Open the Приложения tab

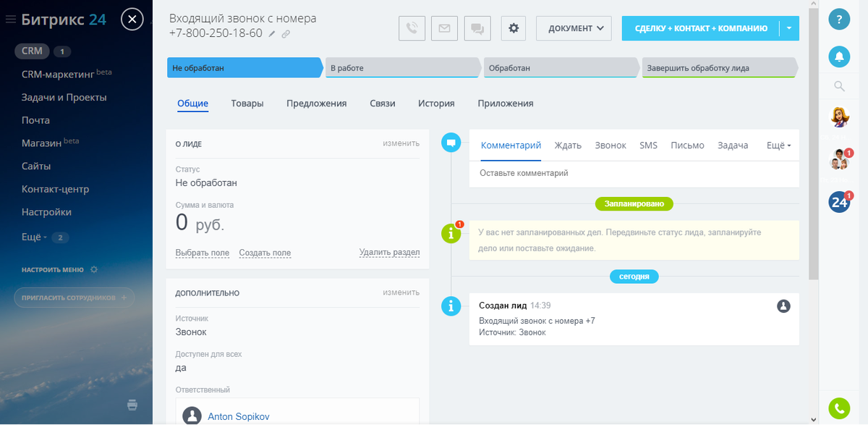pyautogui.click(x=506, y=104)
